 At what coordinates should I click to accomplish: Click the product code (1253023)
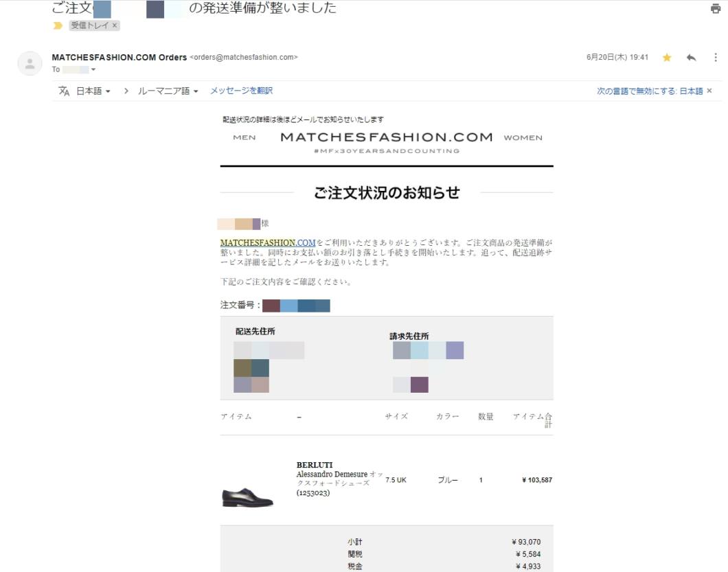313,492
